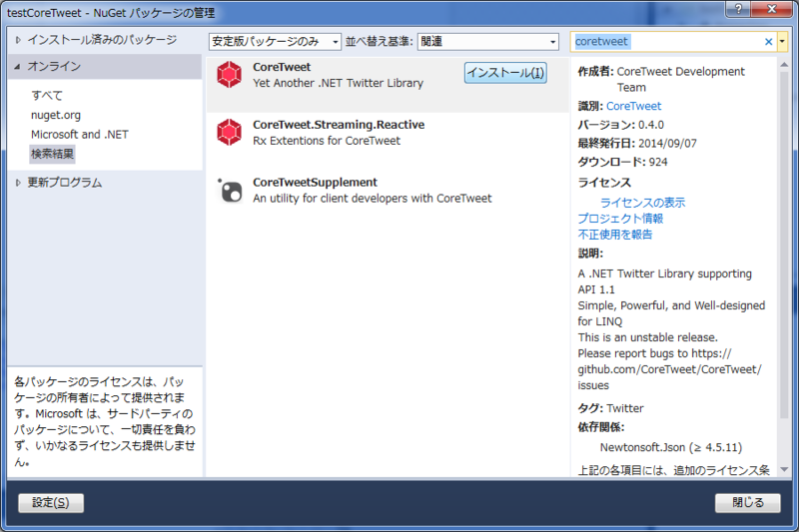Image resolution: width=799 pixels, height=532 pixels.
Task: Click the 最終発行日: 2014/09/07 text
Action: pos(637,143)
